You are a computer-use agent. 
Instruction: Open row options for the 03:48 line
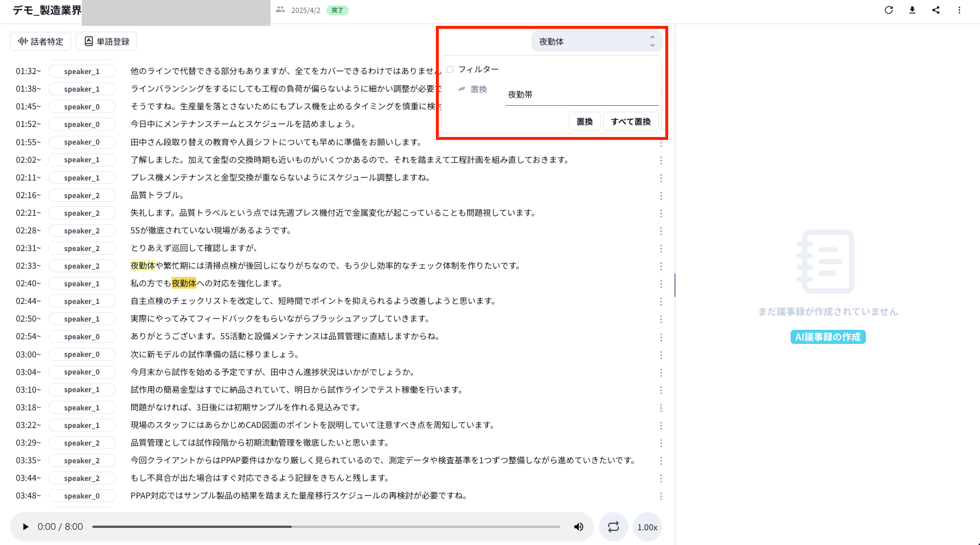[x=661, y=496]
